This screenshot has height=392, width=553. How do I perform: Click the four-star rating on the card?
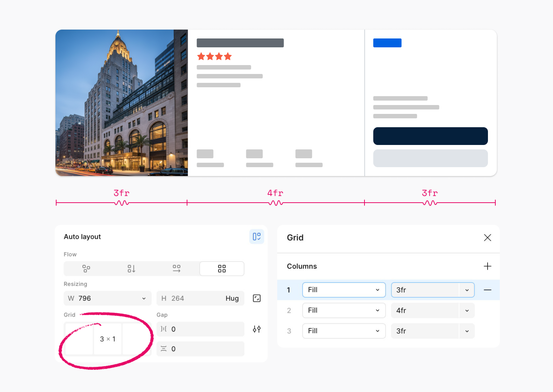point(214,57)
